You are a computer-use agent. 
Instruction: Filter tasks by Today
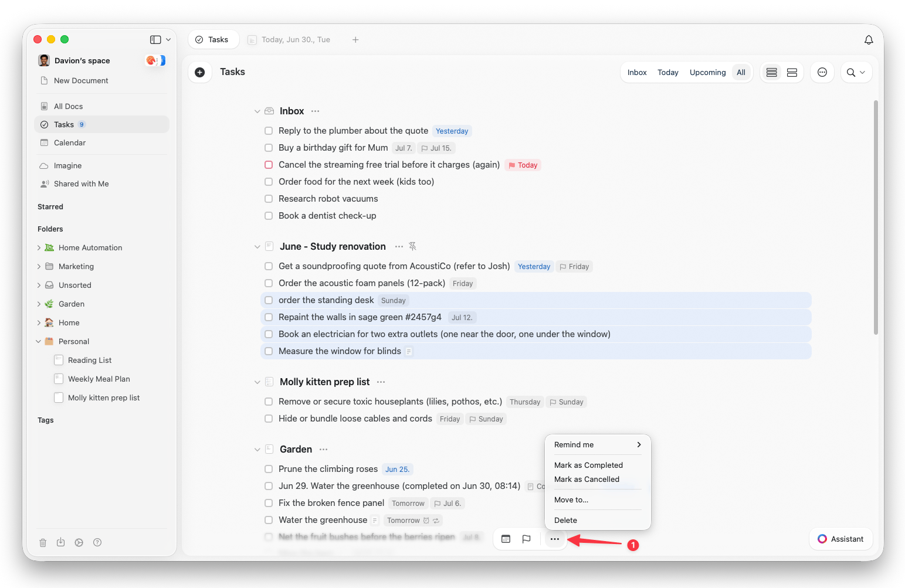tap(668, 73)
